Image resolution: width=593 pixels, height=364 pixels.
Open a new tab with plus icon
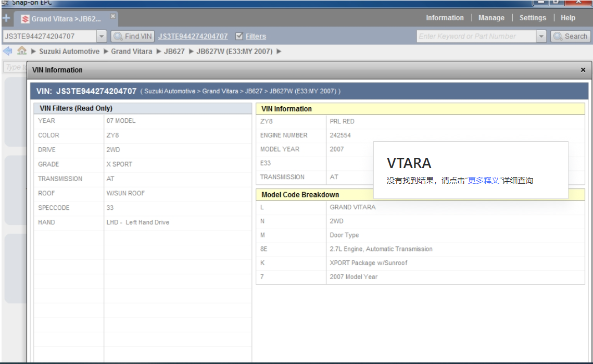tap(6, 18)
